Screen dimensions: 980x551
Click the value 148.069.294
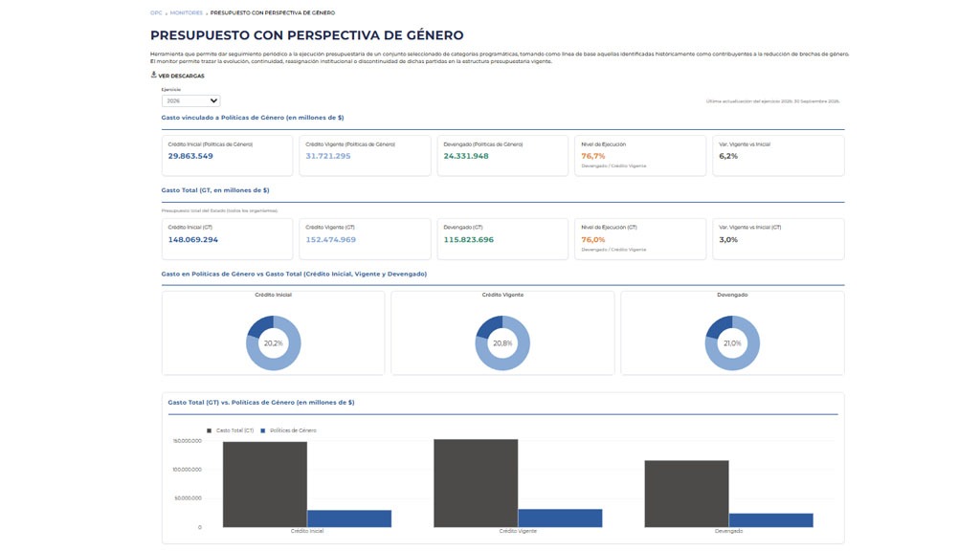[193, 240]
